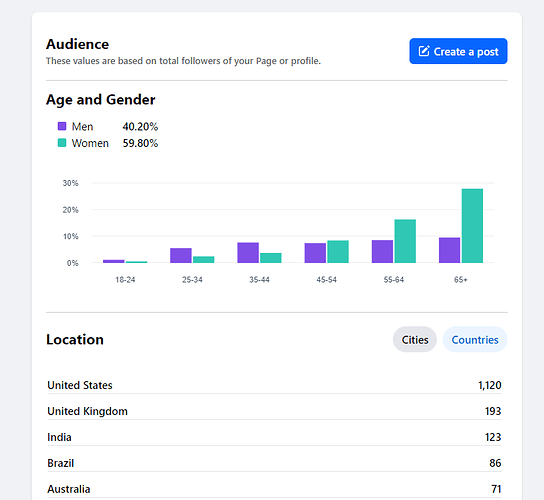
Task: Select the Countries tab
Action: (x=475, y=339)
